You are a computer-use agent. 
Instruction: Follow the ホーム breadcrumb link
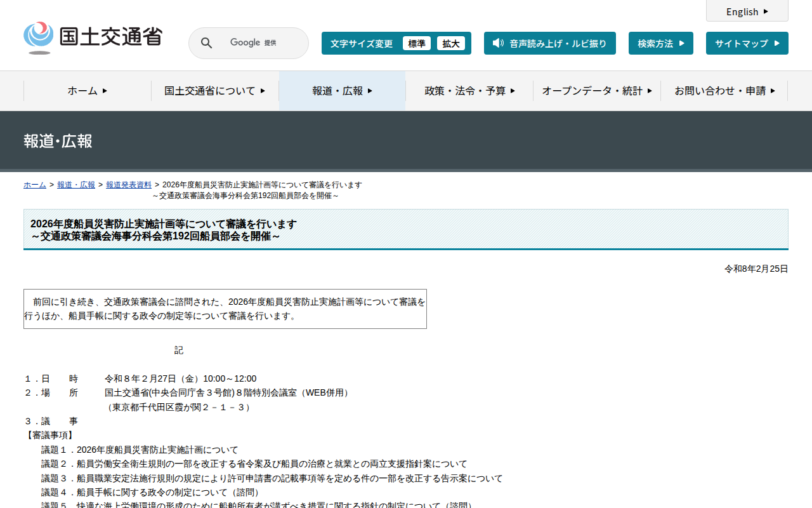(x=35, y=185)
